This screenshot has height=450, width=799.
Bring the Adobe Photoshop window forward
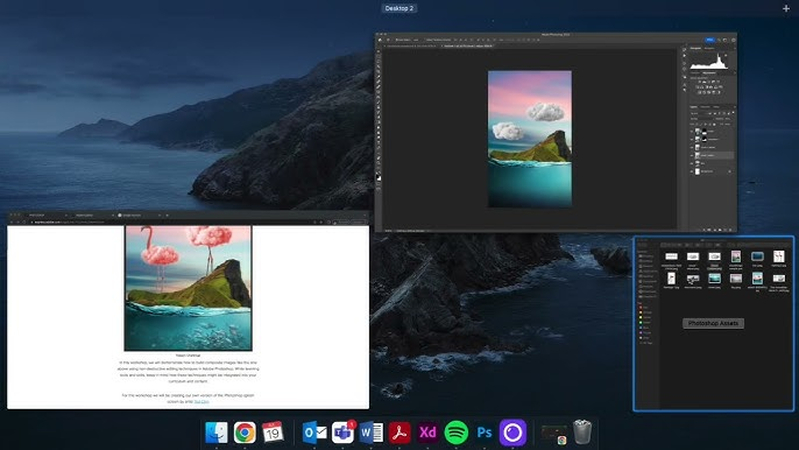pyautogui.click(x=556, y=133)
